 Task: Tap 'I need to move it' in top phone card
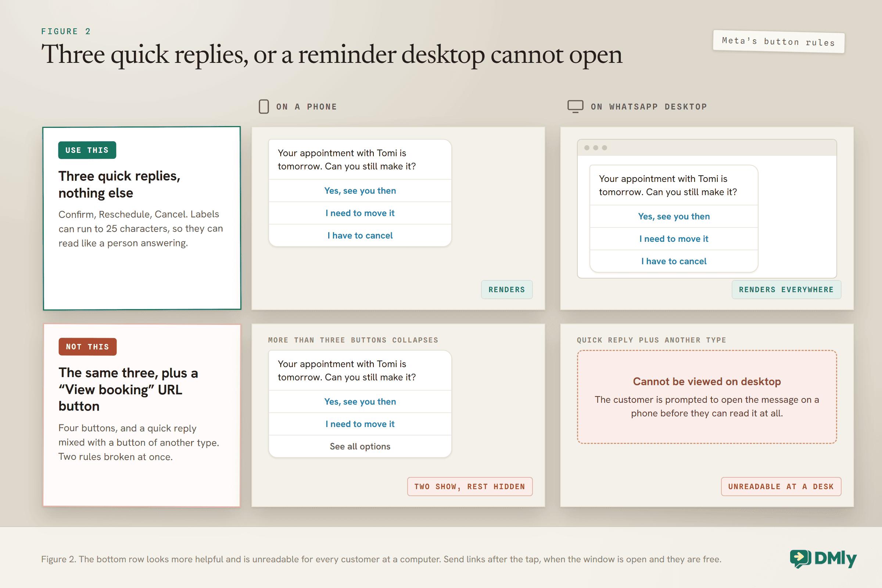point(360,213)
